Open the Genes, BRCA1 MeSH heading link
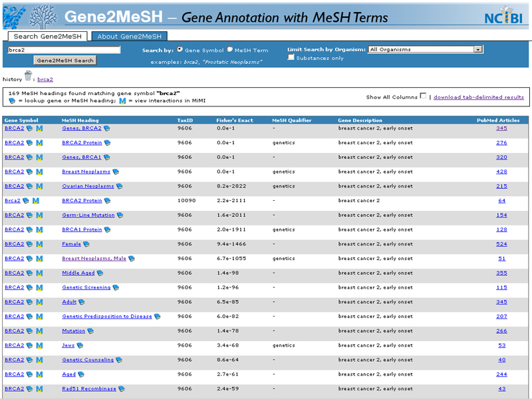The width and height of the screenshot is (532, 399). (82, 158)
